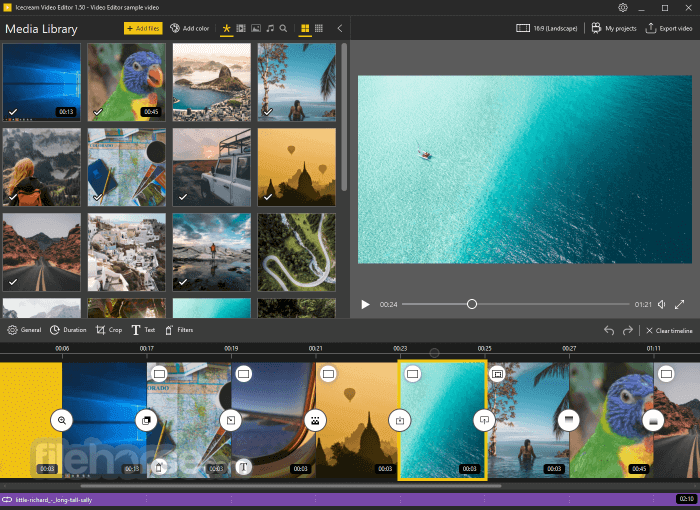The height and width of the screenshot is (510, 700).
Task: Open the Filters tool
Action: click(x=179, y=330)
